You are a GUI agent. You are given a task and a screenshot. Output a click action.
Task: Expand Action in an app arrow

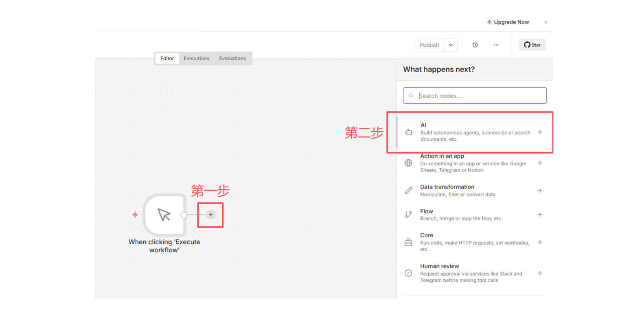tap(539, 163)
